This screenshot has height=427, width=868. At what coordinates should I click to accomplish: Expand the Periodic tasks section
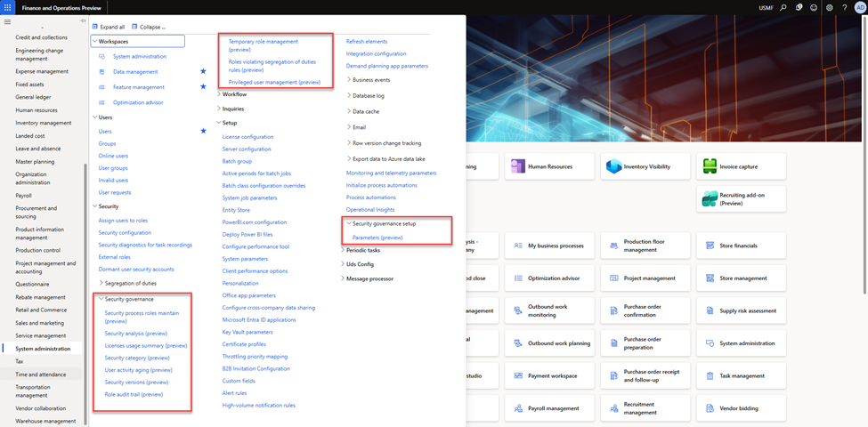tap(343, 250)
